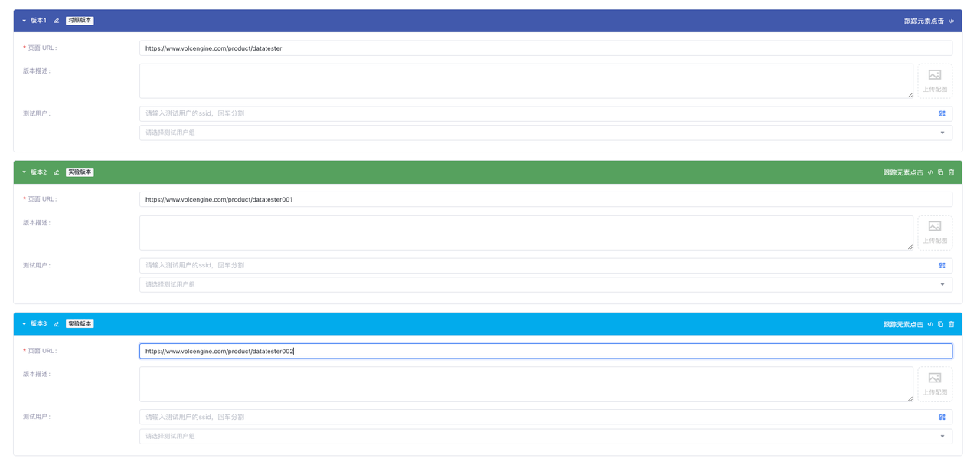Click the 对照版本 badge on 版本1

(80, 21)
